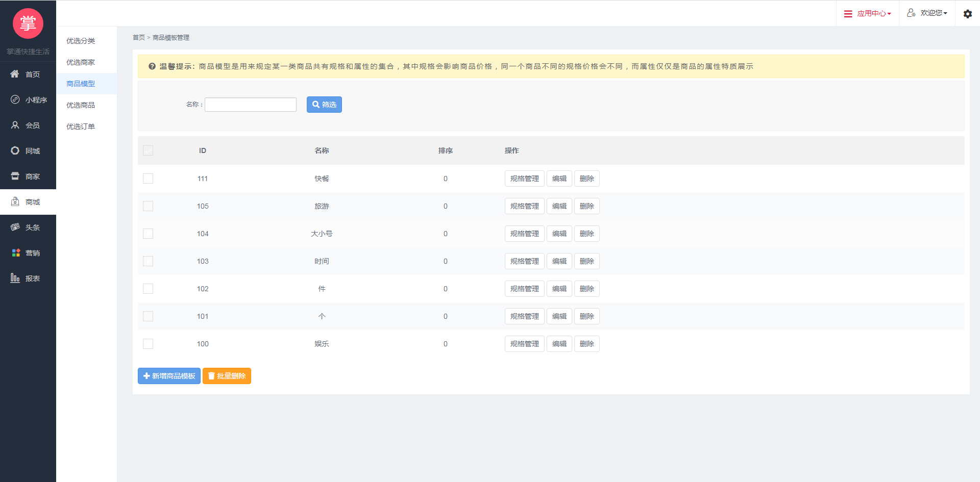Open the 报表 reports sidebar section
Viewport: 980px width, 482px height.
28,278
